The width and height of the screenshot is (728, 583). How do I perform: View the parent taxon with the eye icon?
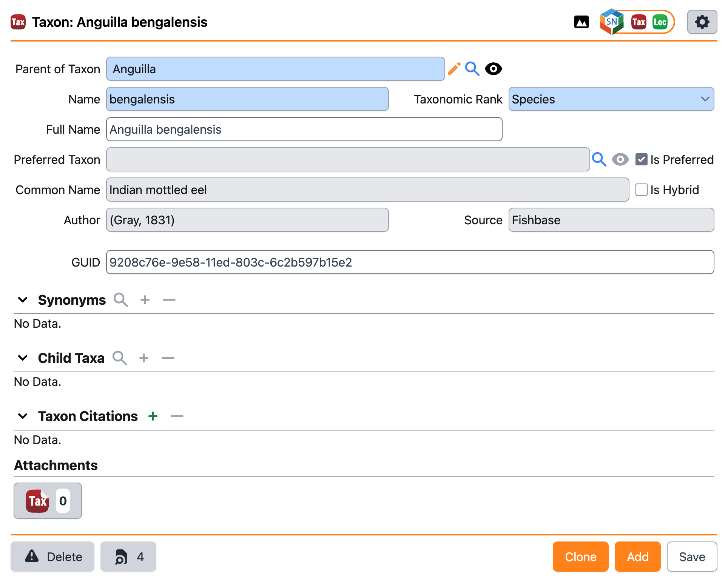point(493,69)
